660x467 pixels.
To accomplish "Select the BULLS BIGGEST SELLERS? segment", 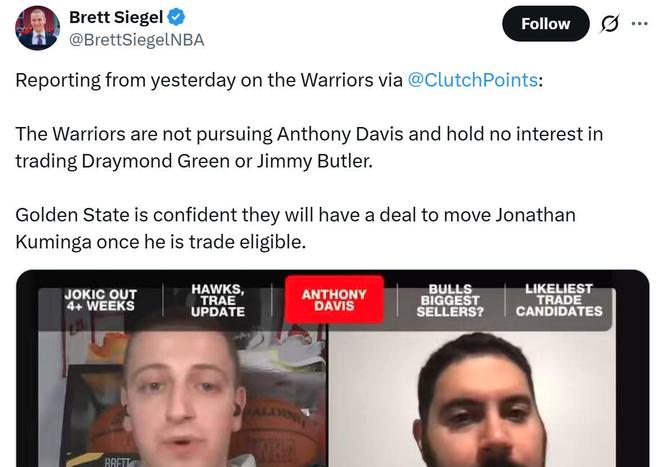I will click(450, 300).
